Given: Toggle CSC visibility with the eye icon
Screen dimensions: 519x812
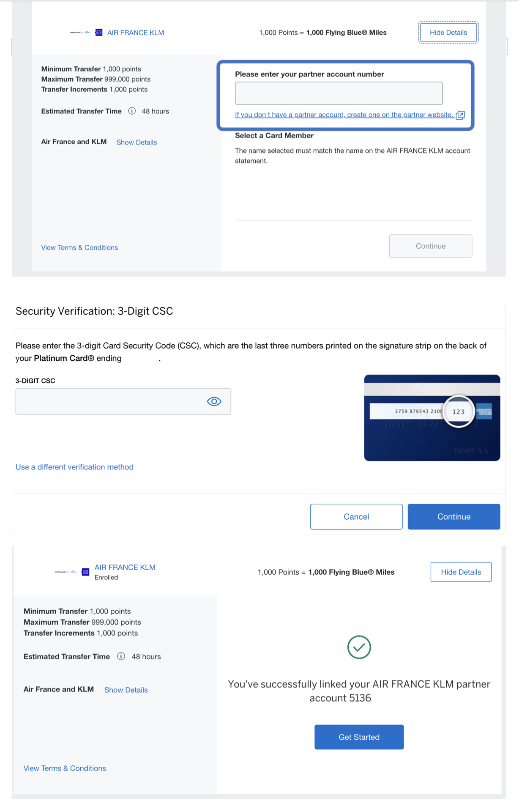Looking at the screenshot, I should tap(214, 401).
